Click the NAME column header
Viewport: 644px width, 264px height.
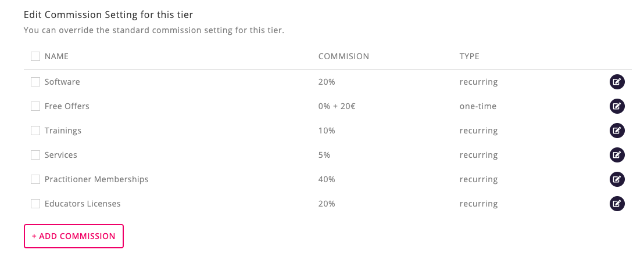click(56, 56)
